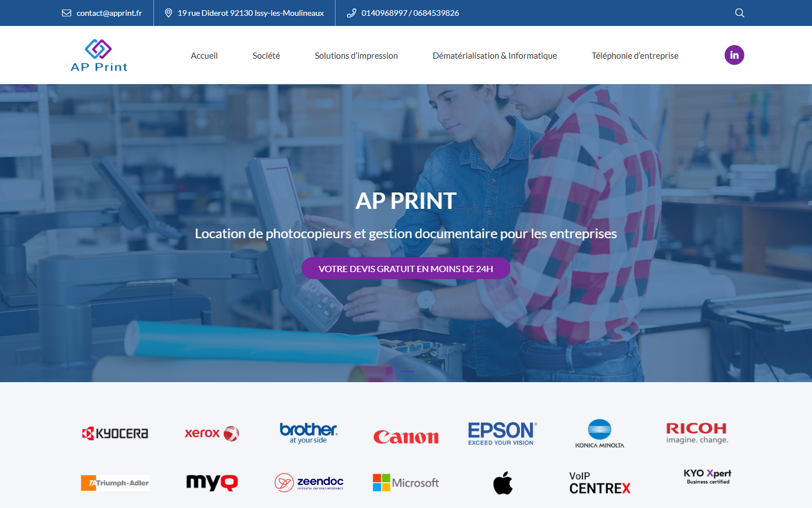The width and height of the screenshot is (812, 508).
Task: Open the Société menu
Action: pyautogui.click(x=266, y=56)
